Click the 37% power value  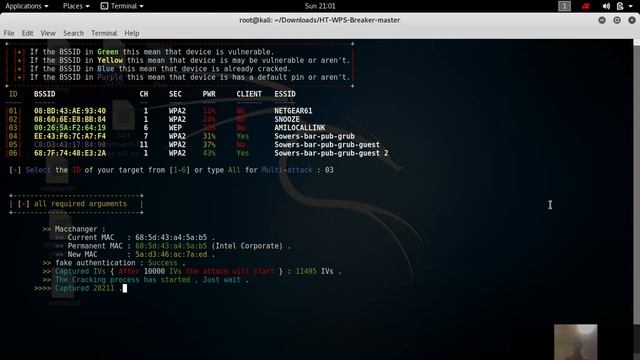pyautogui.click(x=209, y=145)
